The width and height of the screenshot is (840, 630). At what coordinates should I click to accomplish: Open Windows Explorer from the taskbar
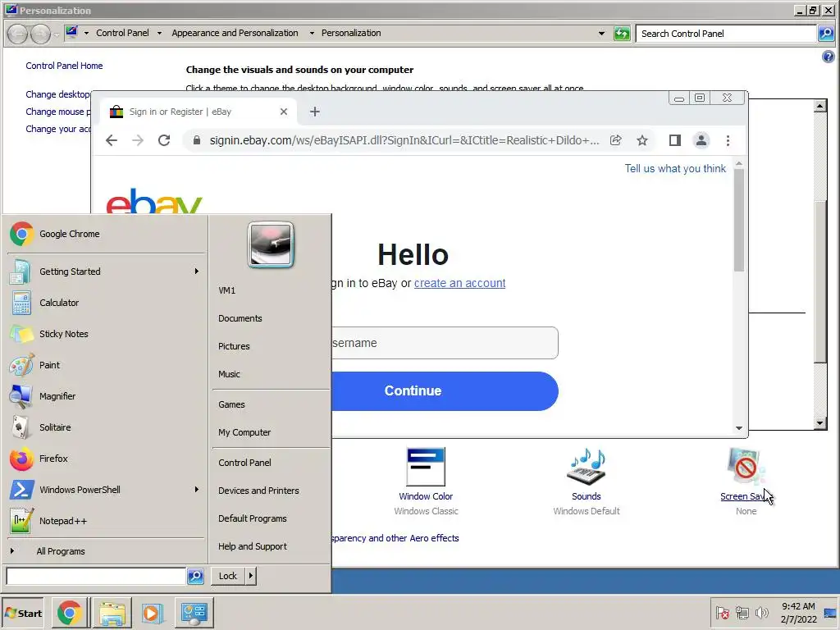coord(112,613)
